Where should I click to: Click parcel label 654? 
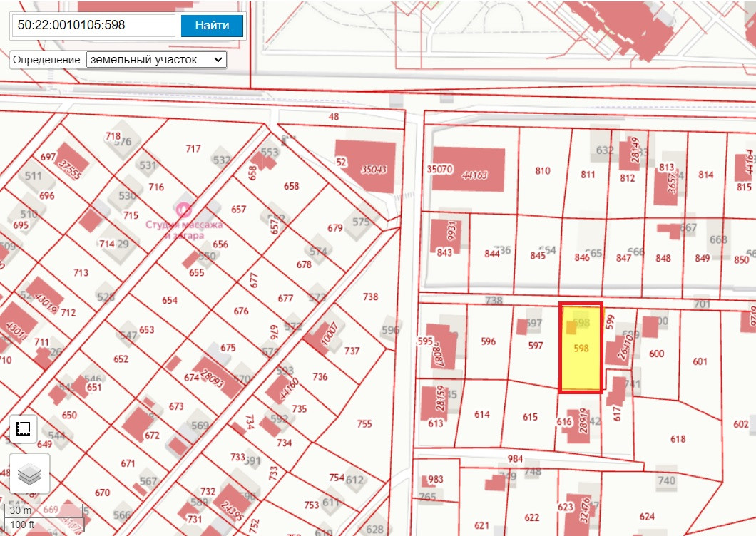170,300
